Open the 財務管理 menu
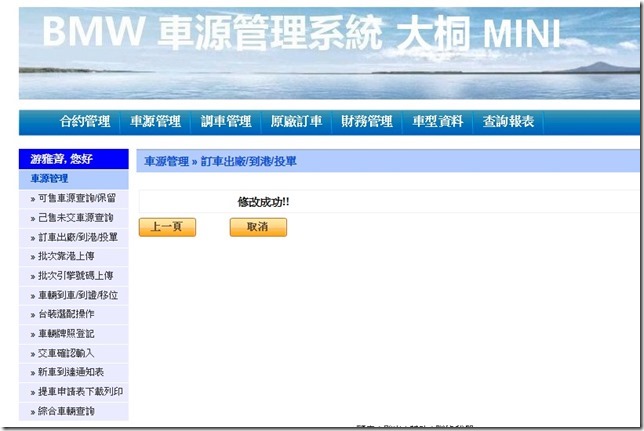Screen dimensions: 644x431 [x=367, y=122]
